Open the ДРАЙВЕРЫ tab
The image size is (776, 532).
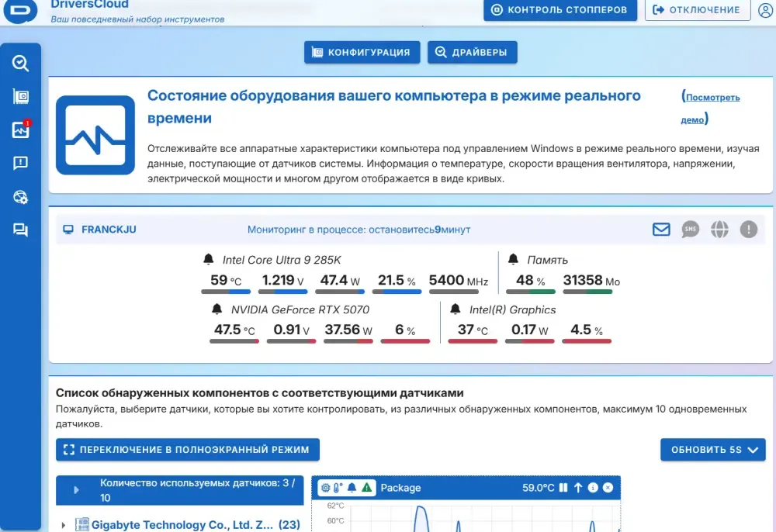472,53
